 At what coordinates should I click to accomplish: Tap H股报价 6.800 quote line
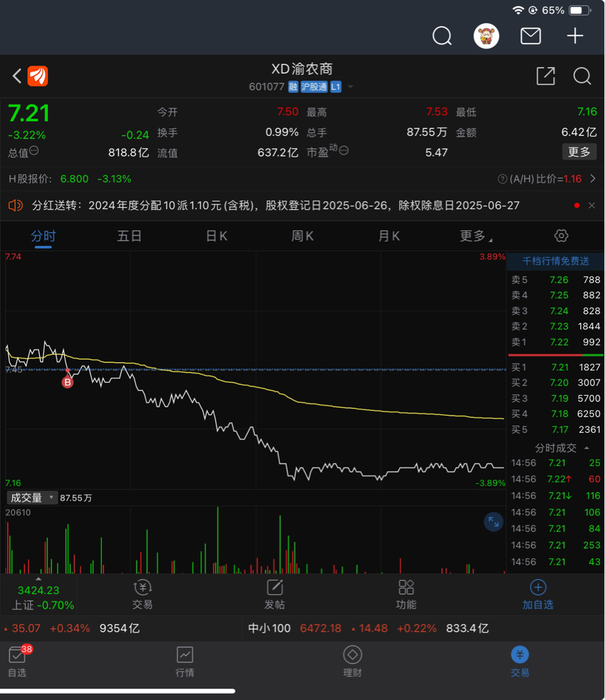tap(70, 179)
